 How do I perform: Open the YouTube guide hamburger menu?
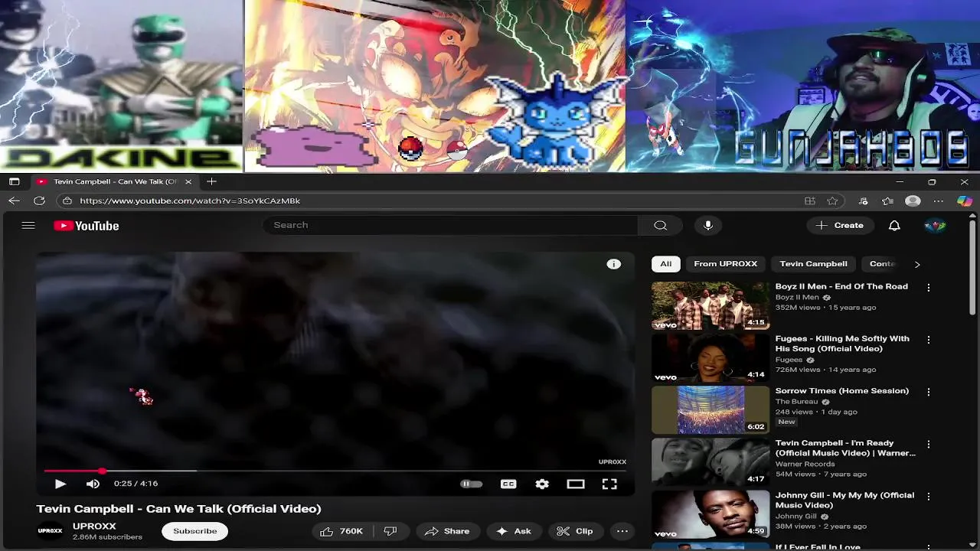28,226
